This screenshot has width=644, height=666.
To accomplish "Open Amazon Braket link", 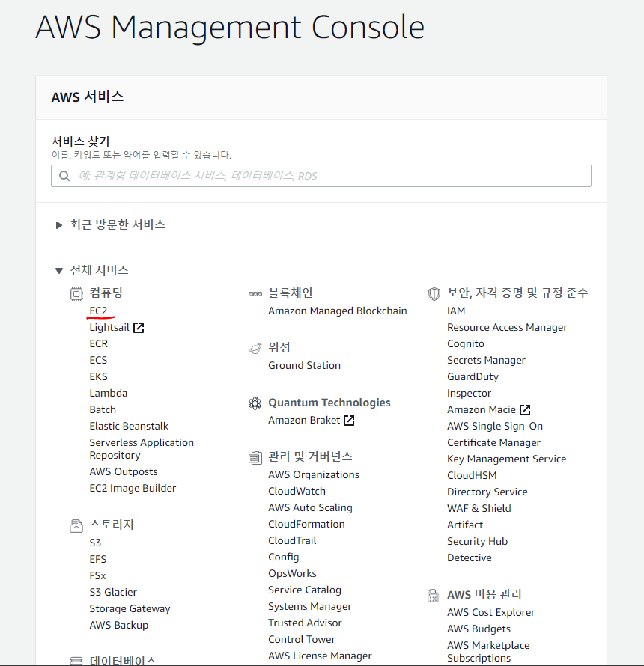I will coord(304,421).
